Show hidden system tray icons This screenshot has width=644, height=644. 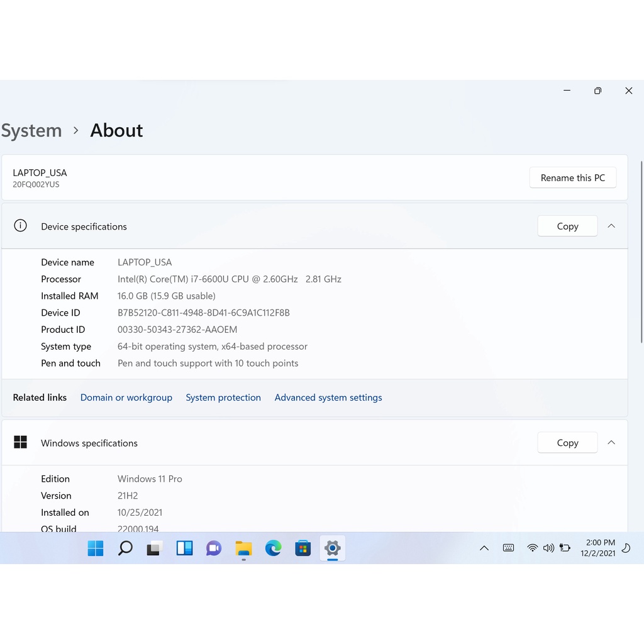484,548
